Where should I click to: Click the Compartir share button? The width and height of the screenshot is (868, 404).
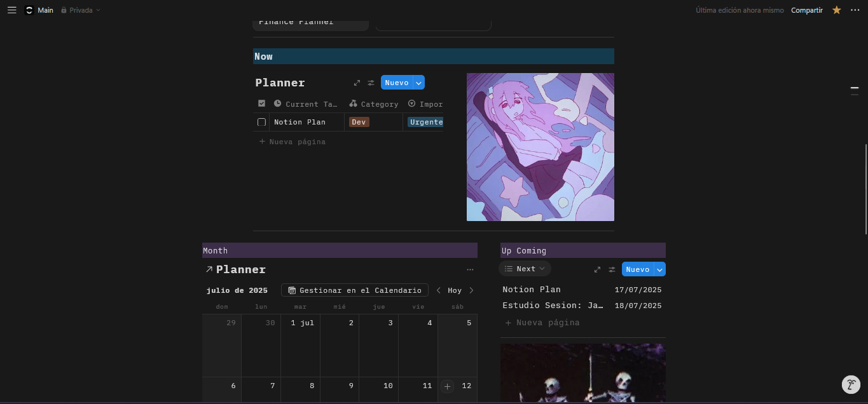pyautogui.click(x=807, y=10)
